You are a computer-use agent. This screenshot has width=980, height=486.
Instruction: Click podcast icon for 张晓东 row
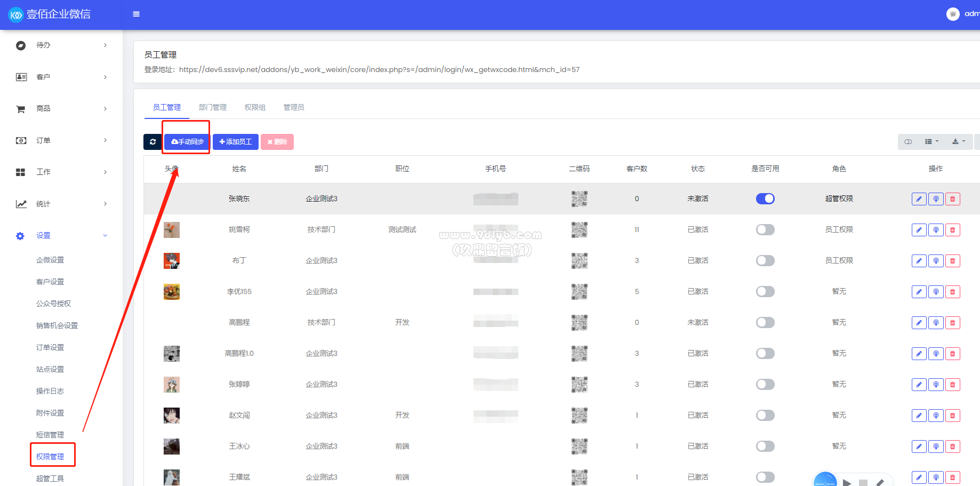936,199
